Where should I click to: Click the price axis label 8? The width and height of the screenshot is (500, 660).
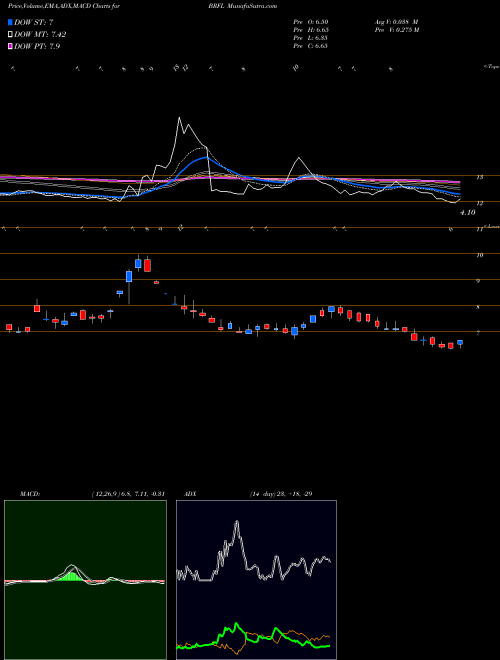pos(478,307)
